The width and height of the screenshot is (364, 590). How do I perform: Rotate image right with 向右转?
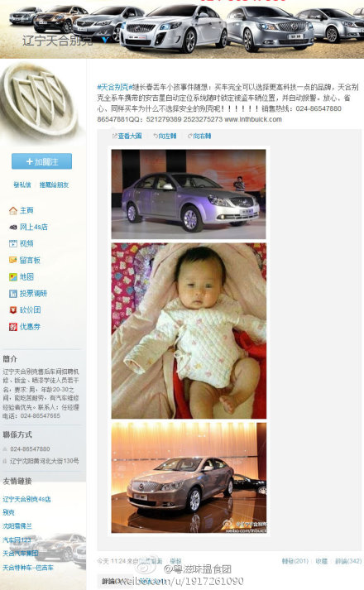[199, 136]
